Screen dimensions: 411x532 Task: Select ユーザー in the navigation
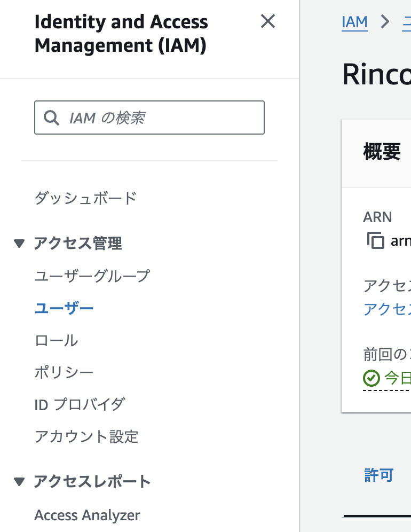(x=64, y=308)
